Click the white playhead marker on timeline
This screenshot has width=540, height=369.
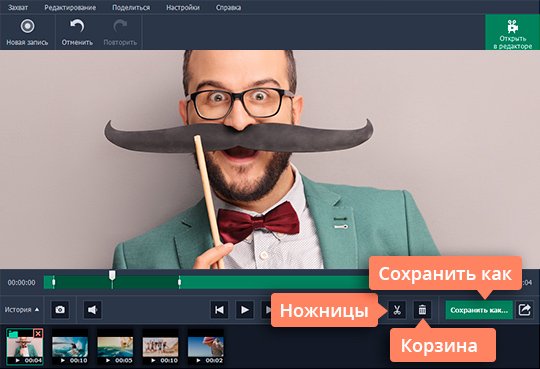coord(112,275)
